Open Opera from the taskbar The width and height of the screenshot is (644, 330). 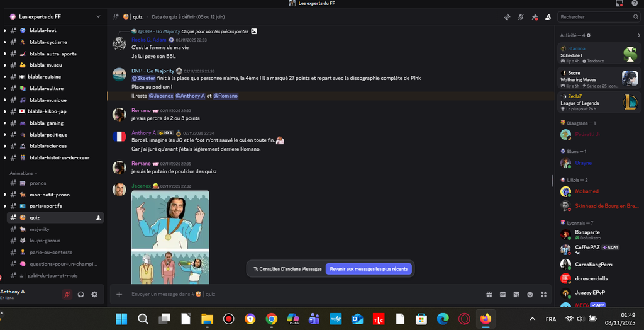coord(464,319)
